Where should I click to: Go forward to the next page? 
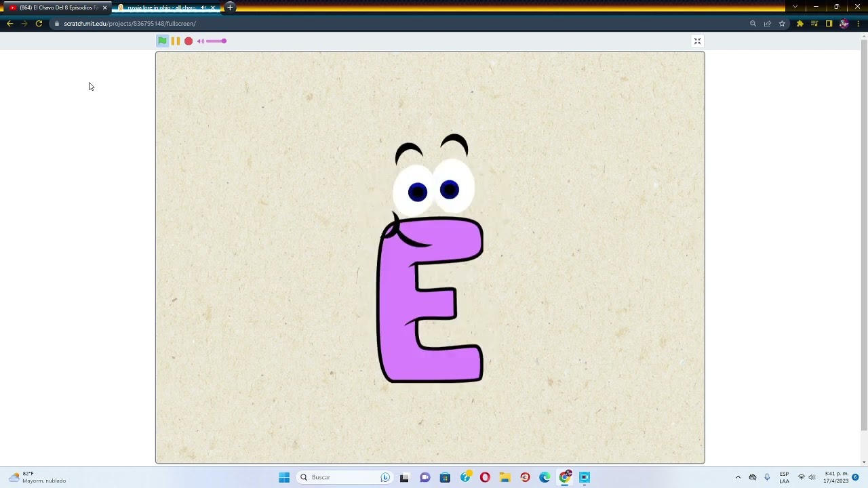pyautogui.click(x=24, y=24)
